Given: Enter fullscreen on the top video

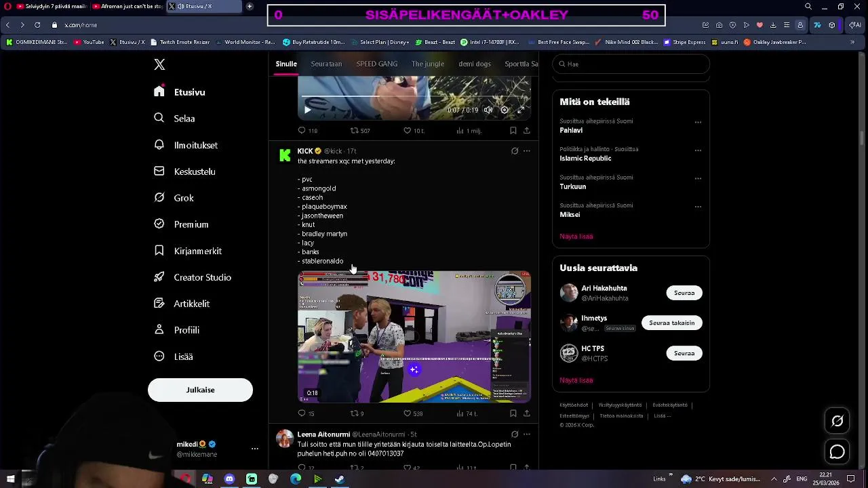Looking at the screenshot, I should point(521,110).
